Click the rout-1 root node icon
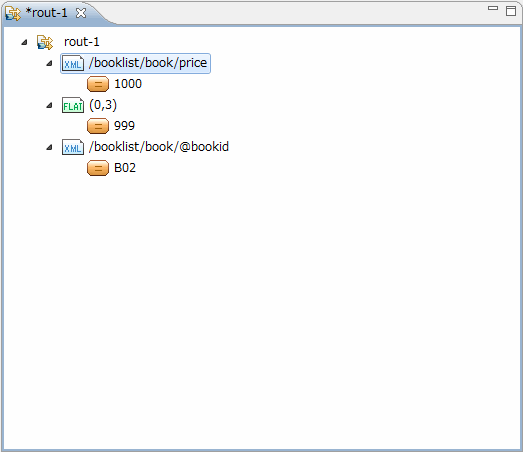 (x=45, y=42)
